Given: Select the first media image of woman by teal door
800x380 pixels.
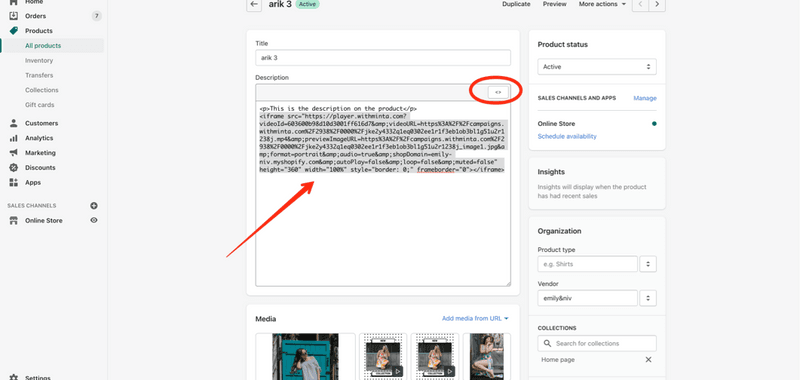Looking at the screenshot, I should (x=305, y=357).
